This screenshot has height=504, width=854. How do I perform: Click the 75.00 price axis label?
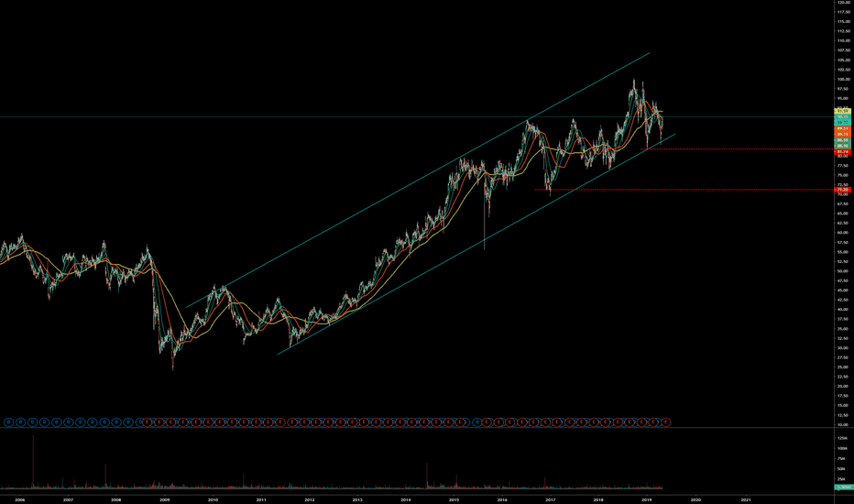pyautogui.click(x=844, y=175)
